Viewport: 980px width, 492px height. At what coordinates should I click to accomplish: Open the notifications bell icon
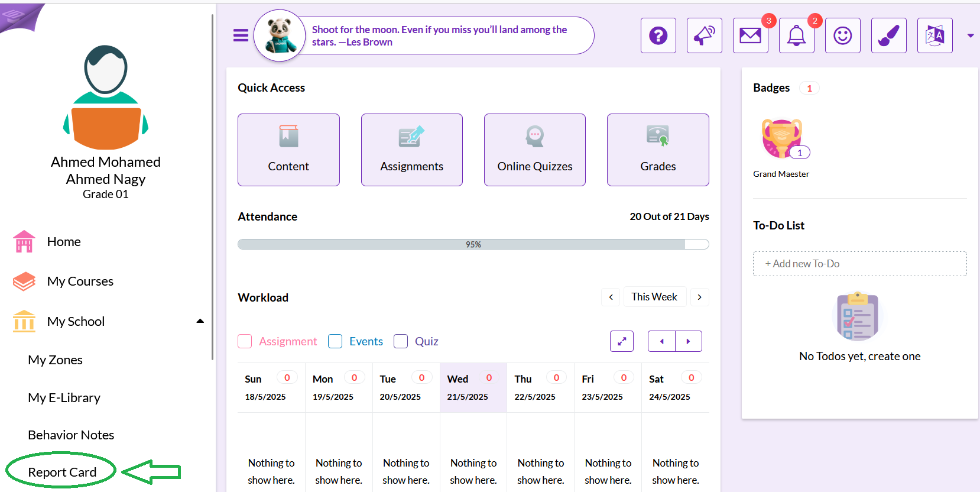[797, 35]
